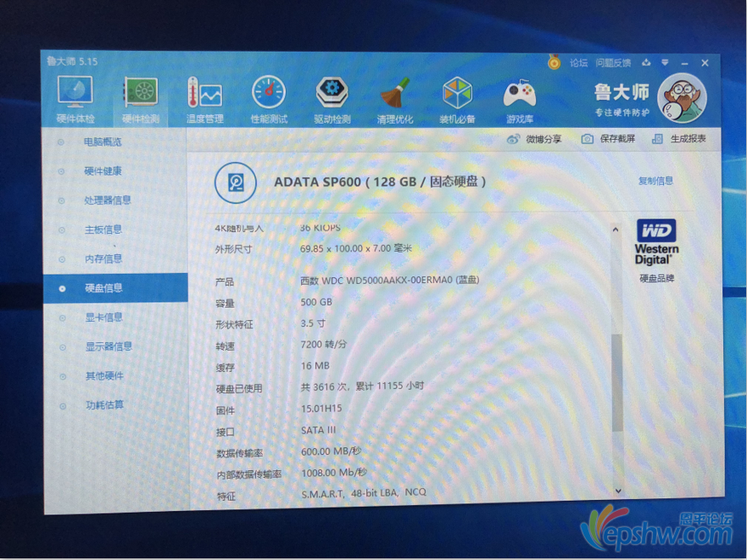Select 处理器信息 in sidebar
The width and height of the screenshot is (747, 560).
(x=107, y=201)
